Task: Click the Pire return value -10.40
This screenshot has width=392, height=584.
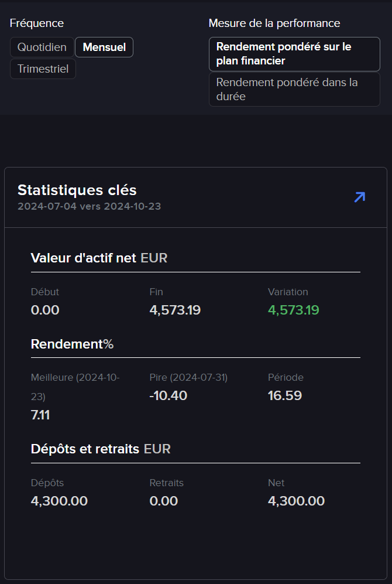Action: 168,395
